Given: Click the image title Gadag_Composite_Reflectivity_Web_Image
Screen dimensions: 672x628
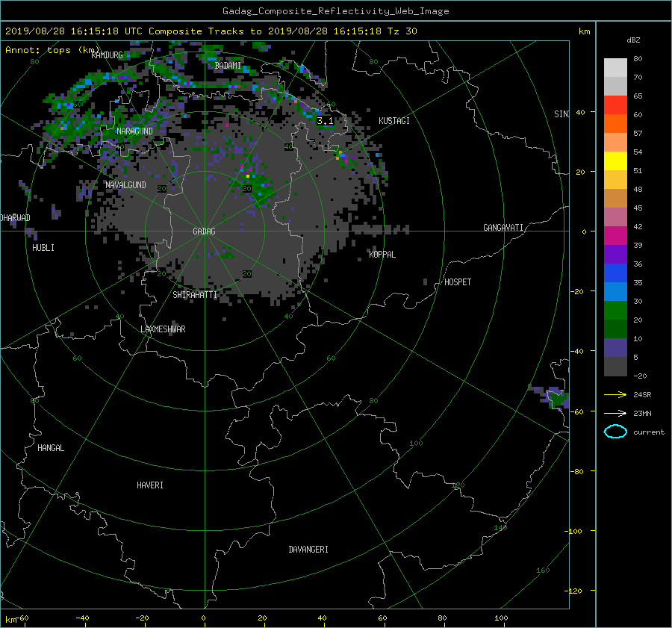Looking at the screenshot, I should click(335, 11).
